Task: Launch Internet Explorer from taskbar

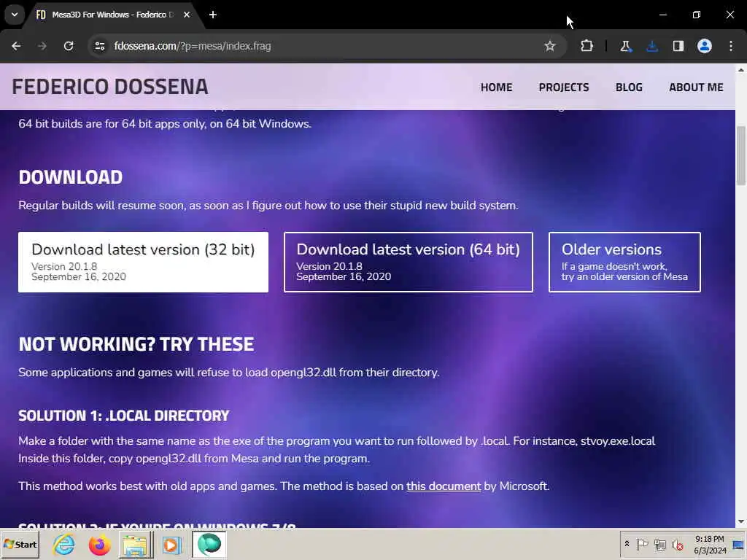Action: point(64,544)
